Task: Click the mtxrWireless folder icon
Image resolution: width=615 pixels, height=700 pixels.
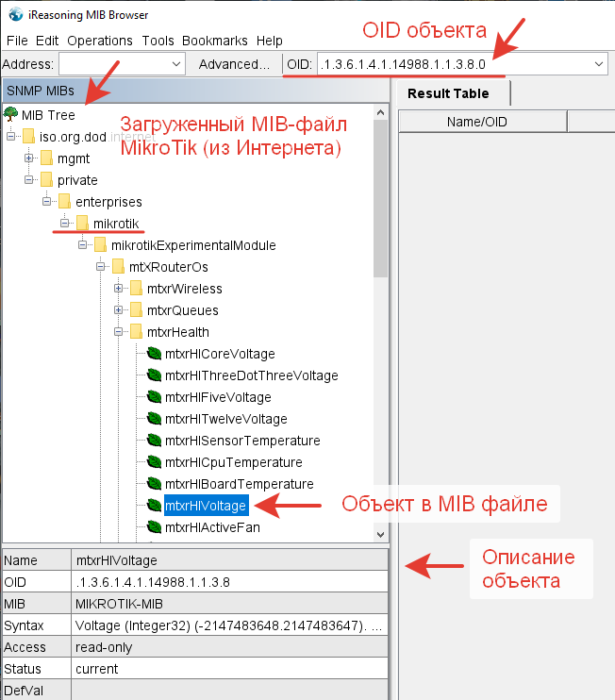Action: [x=136, y=289]
